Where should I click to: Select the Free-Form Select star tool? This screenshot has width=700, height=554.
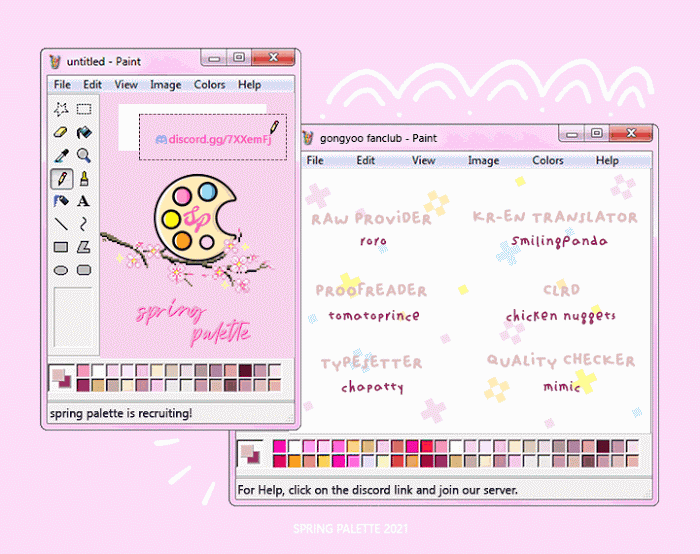[61, 109]
